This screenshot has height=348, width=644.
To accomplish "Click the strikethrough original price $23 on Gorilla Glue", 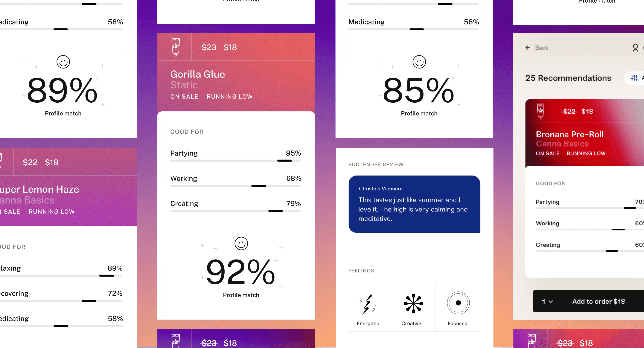I will click(x=209, y=47).
